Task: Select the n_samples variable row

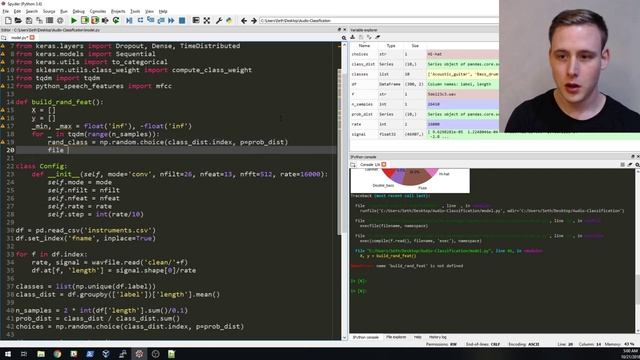Action: 424,104
